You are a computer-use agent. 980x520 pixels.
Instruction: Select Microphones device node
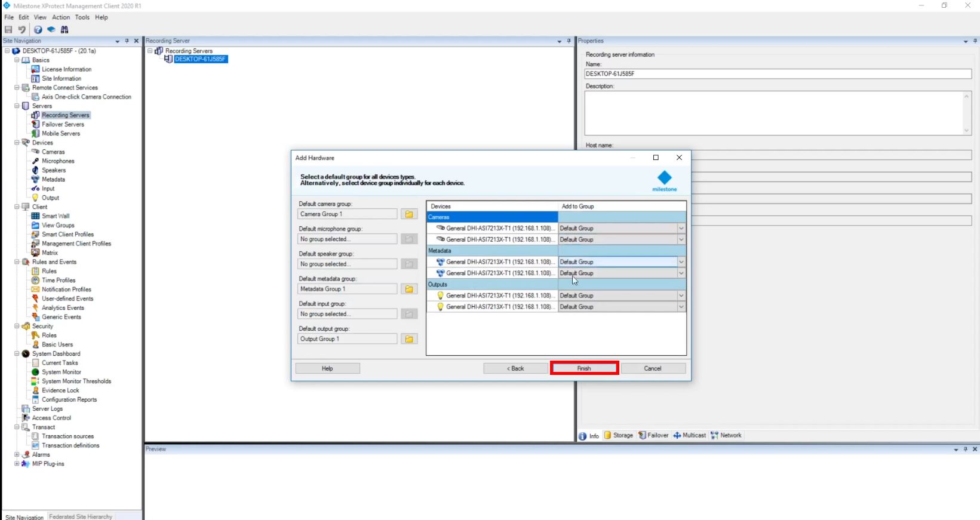pyautogui.click(x=58, y=161)
